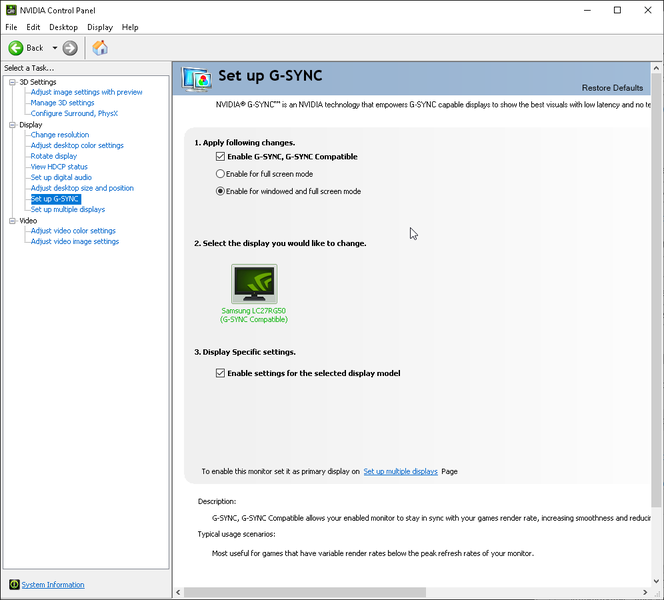664x600 pixels.
Task: Open Adjust video image settings
Action: click(x=75, y=241)
